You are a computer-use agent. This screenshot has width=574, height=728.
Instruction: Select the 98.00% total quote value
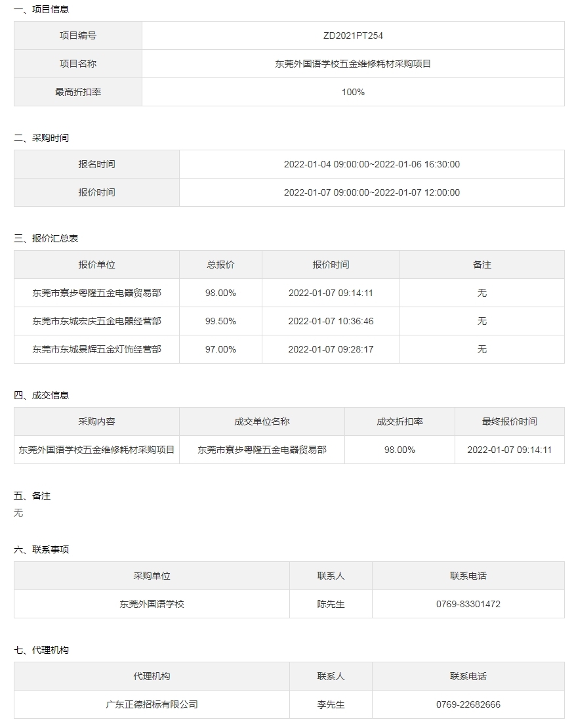point(221,293)
